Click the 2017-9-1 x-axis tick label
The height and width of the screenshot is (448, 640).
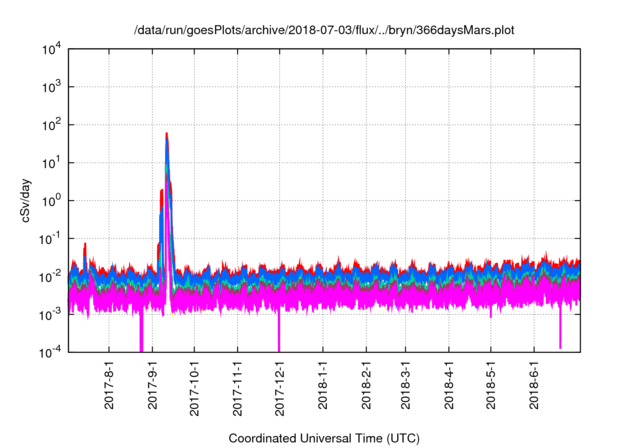tap(153, 385)
